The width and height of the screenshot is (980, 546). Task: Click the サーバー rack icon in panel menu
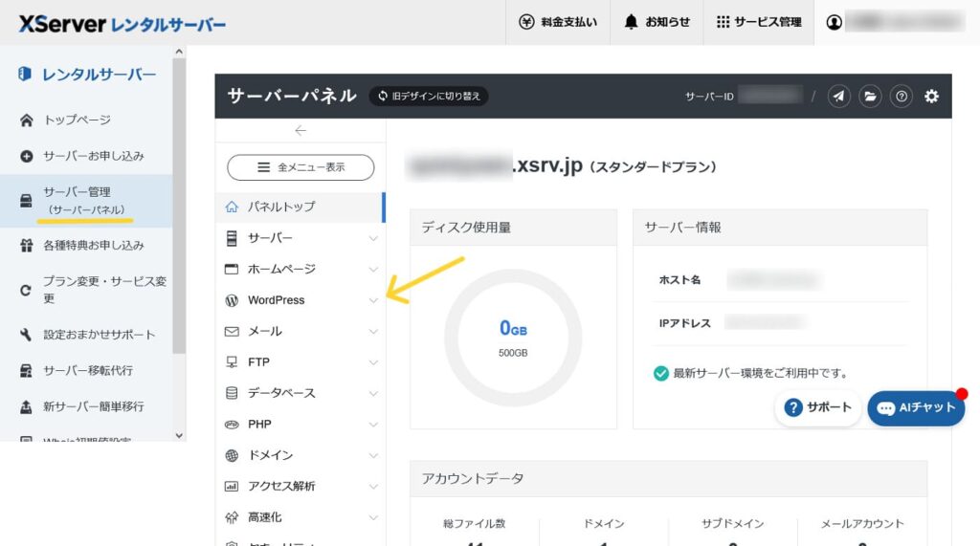click(232, 238)
